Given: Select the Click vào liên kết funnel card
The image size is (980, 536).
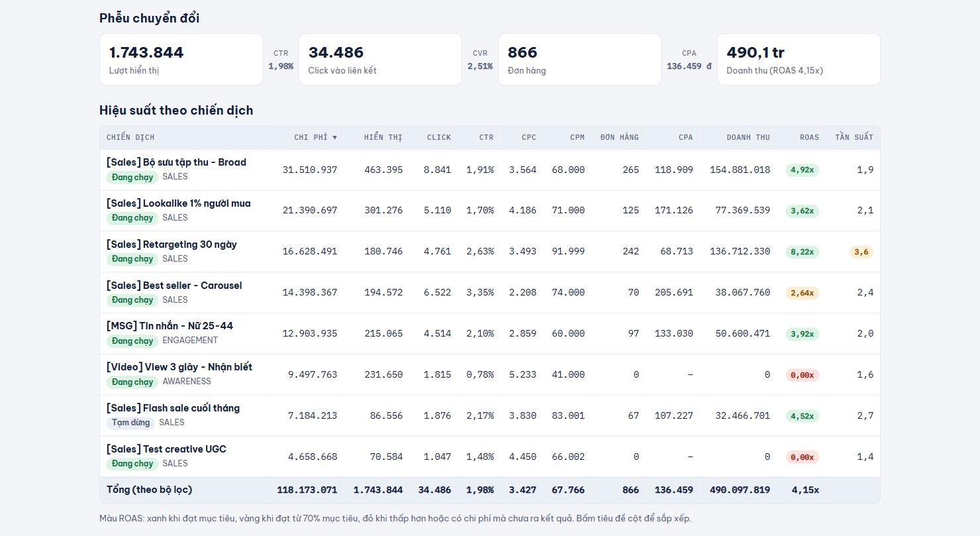Looking at the screenshot, I should click(x=380, y=60).
